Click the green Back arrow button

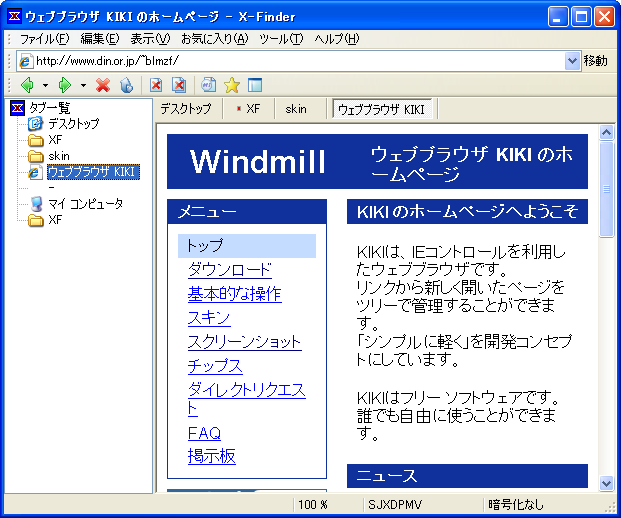click(27, 85)
